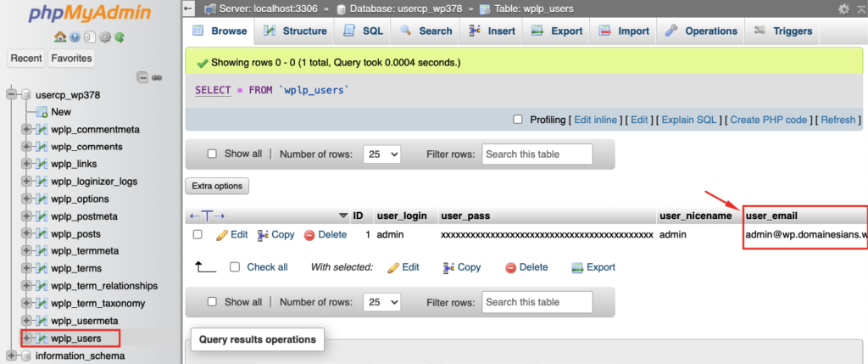Click the full texts toggle arrows icon
The height and width of the screenshot is (364, 868).
[207, 216]
